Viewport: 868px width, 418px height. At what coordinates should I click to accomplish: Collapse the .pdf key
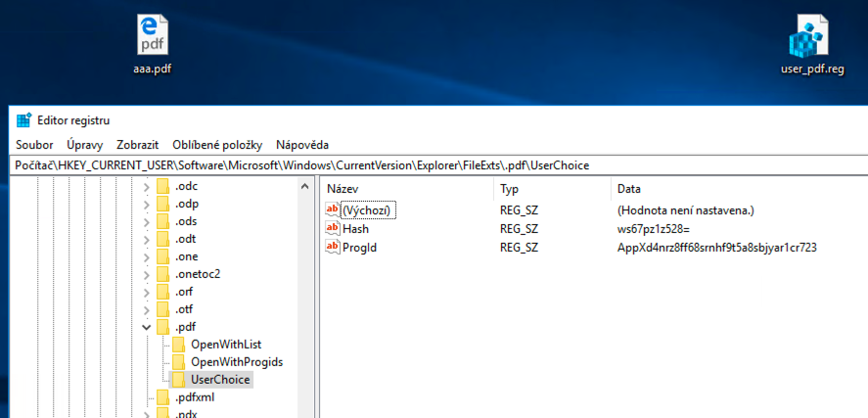coord(146,328)
